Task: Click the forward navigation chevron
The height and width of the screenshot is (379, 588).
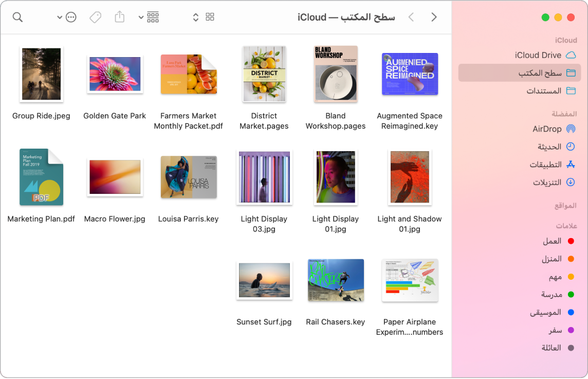Action: pyautogui.click(x=411, y=17)
